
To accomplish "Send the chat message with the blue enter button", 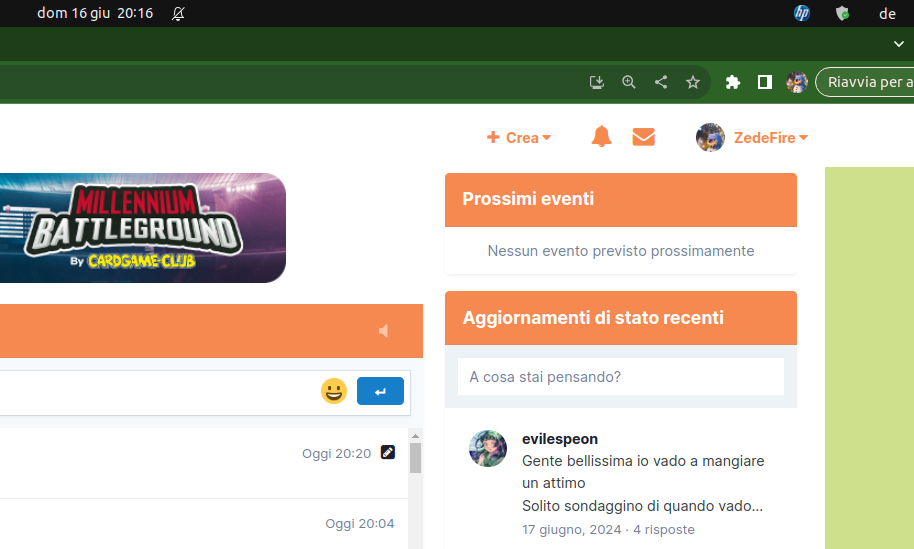I will 380,391.
